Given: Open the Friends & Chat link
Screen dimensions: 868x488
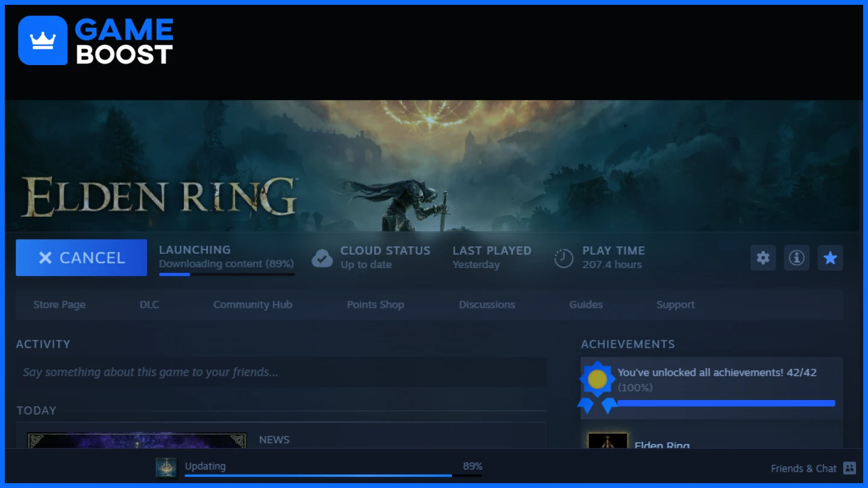Looking at the screenshot, I should point(804,468).
